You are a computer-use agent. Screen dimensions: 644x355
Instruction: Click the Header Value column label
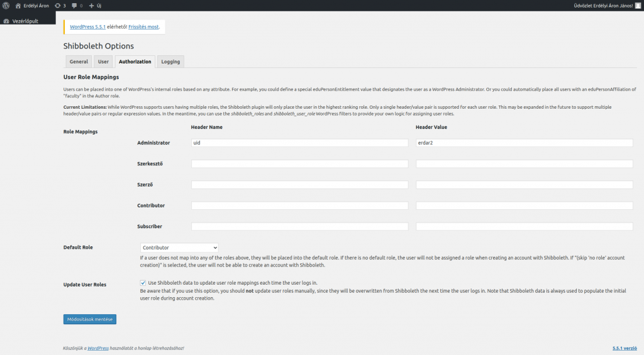point(431,127)
